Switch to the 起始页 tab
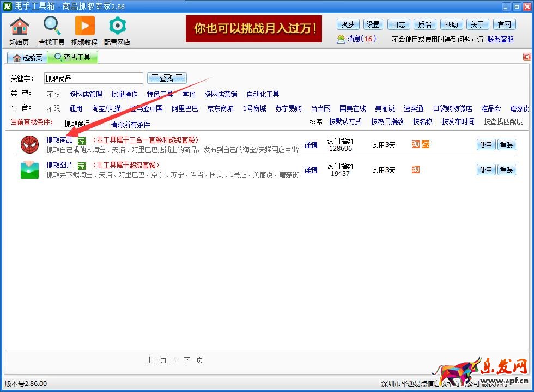 [x=27, y=58]
